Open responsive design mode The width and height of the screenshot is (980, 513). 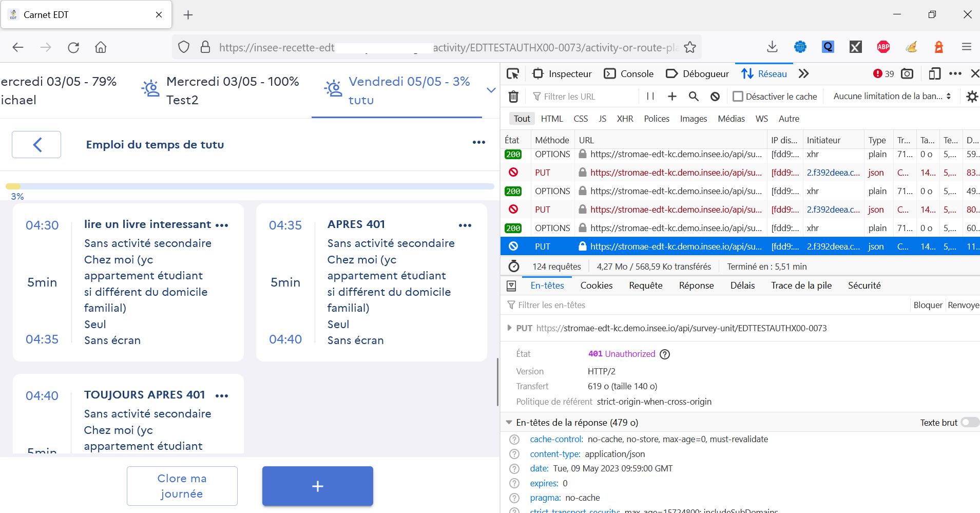tap(934, 73)
